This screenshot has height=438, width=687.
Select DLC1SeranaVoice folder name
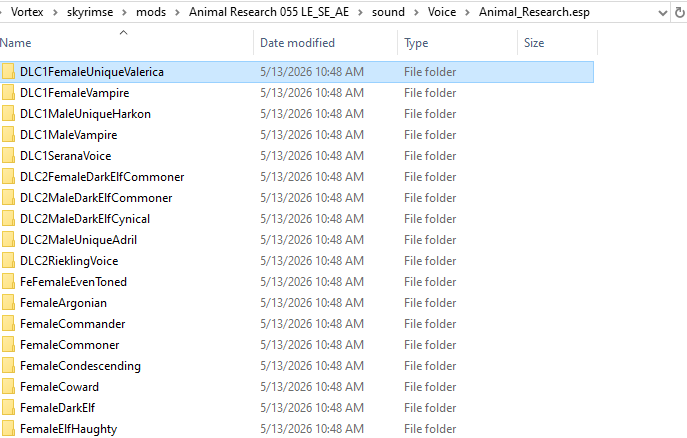click(66, 156)
